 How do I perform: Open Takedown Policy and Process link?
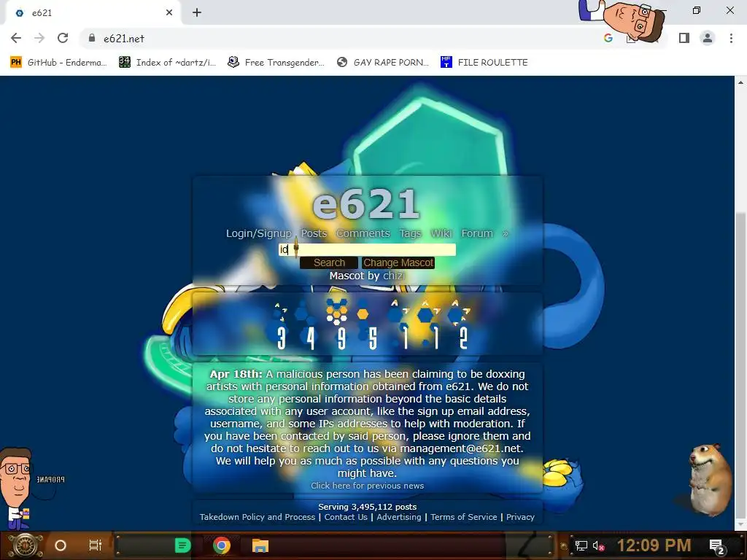click(258, 517)
